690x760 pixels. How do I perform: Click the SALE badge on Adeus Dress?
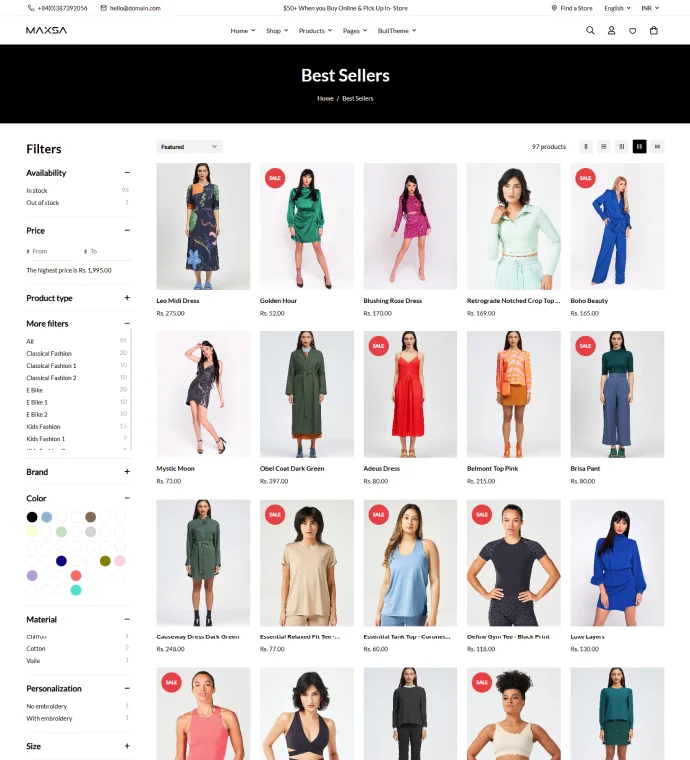click(378, 346)
